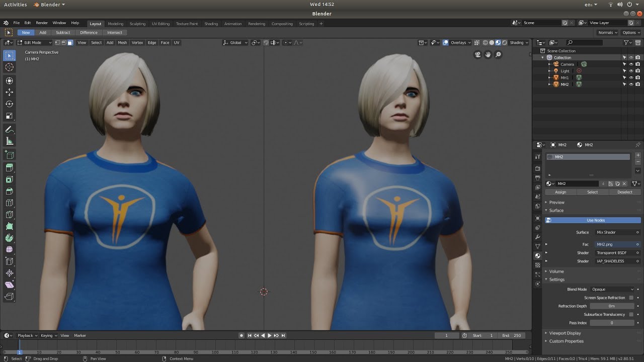The height and width of the screenshot is (362, 644).
Task: Open the Texture checkerboard properties tab
Action: click(x=538, y=265)
